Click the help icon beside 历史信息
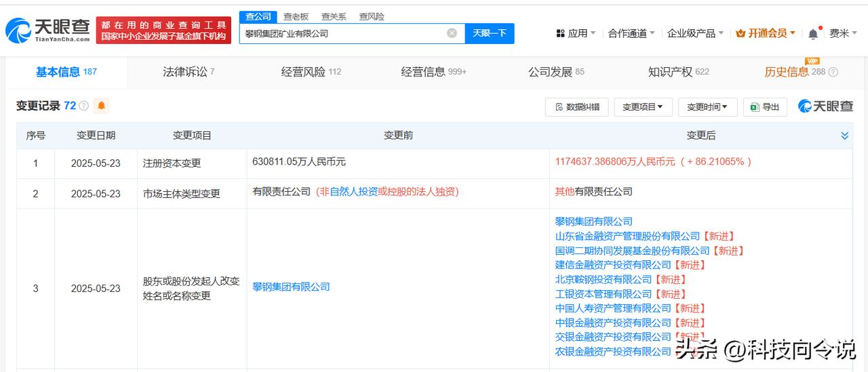 pos(833,72)
